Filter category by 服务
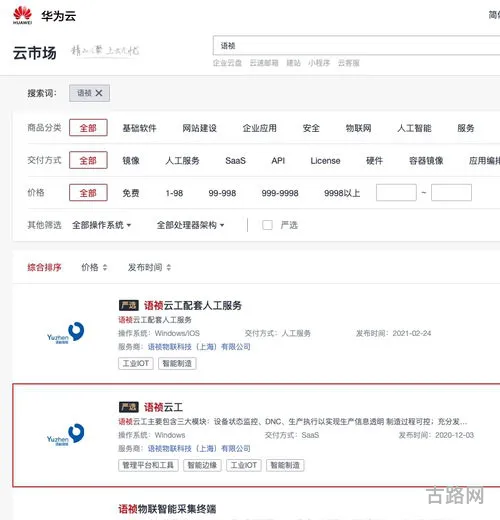 pyautogui.click(x=466, y=128)
